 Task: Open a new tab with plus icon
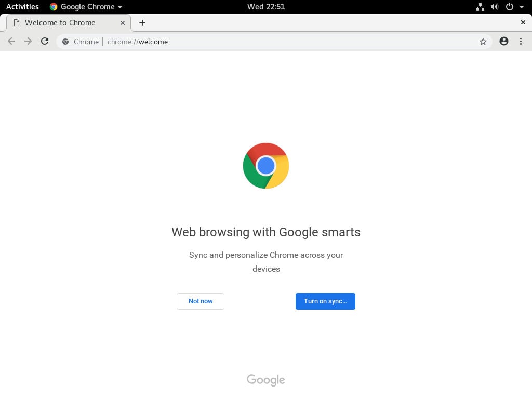[142, 23]
